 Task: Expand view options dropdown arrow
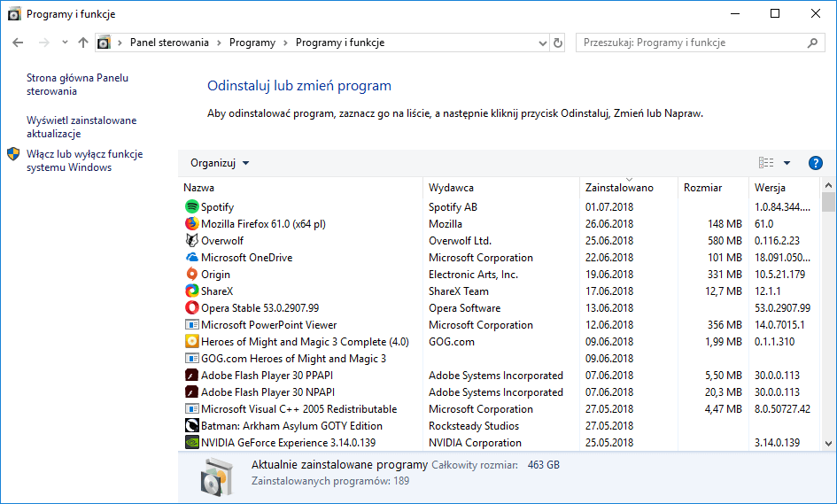(787, 163)
